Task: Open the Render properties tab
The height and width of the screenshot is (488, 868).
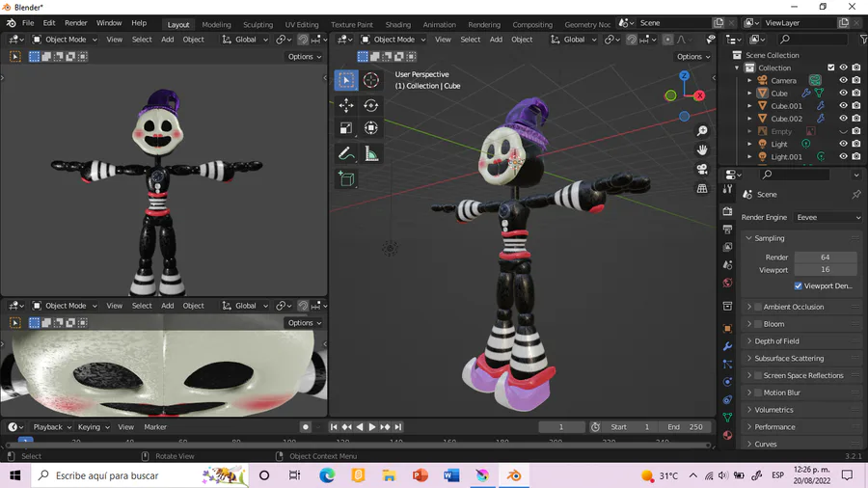Action: [727, 211]
